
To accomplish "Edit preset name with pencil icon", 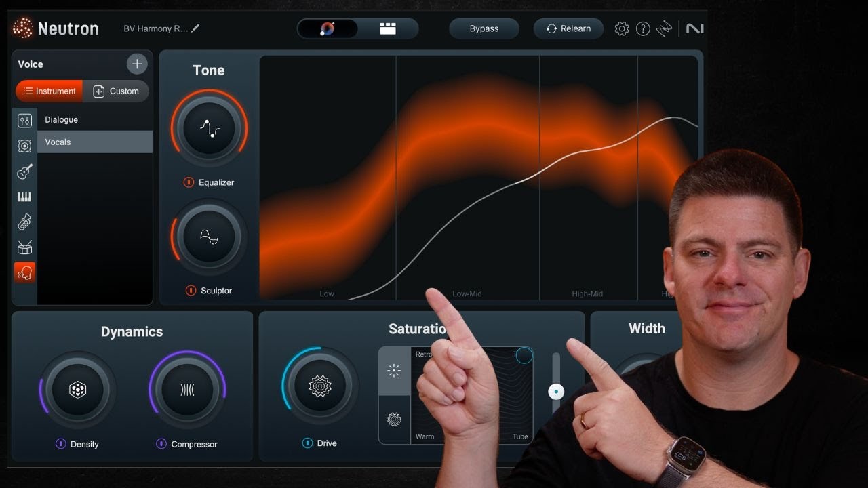I will point(196,28).
